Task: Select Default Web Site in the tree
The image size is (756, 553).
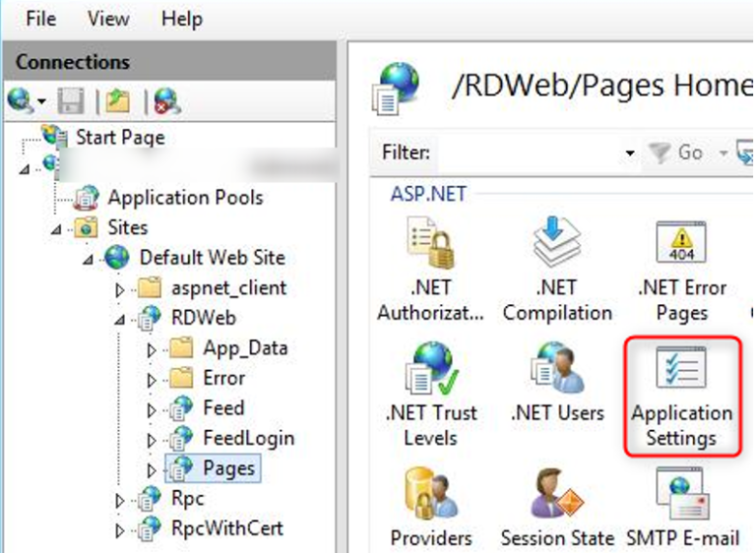Action: tap(213, 258)
